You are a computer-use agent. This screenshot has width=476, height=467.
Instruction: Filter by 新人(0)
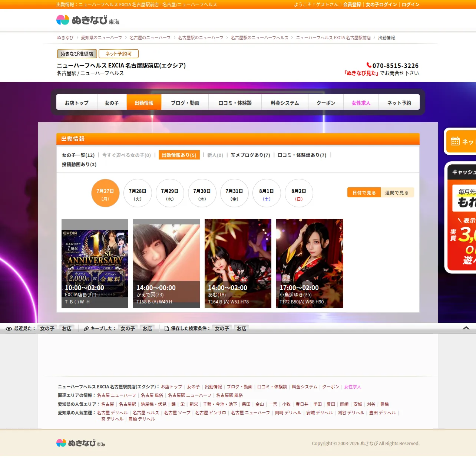215,155
